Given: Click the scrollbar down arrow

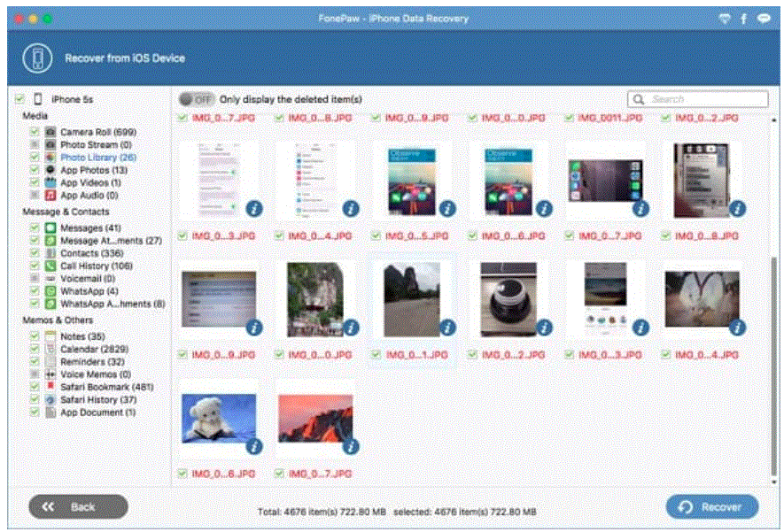Looking at the screenshot, I should click(774, 482).
